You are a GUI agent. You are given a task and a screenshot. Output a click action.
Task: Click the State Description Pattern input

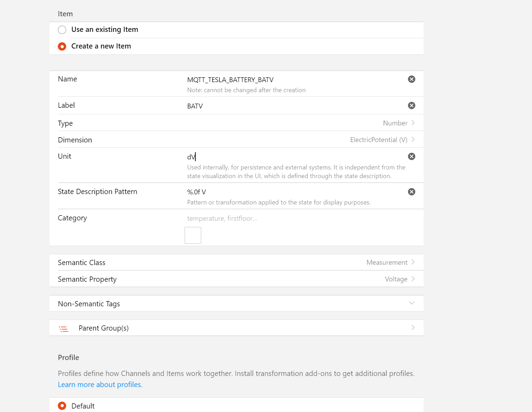click(x=294, y=192)
